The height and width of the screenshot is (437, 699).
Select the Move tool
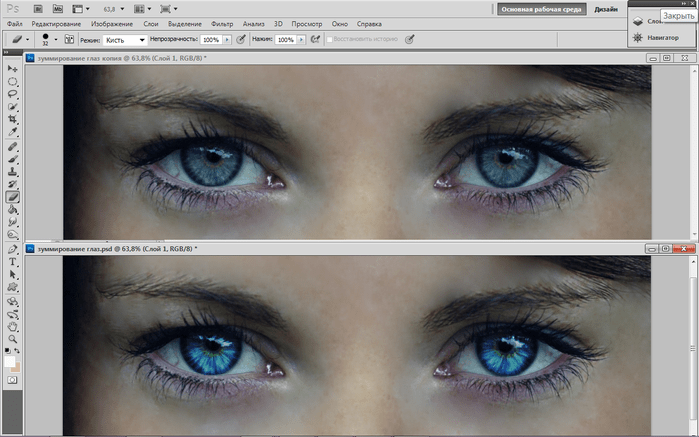pyautogui.click(x=12, y=69)
